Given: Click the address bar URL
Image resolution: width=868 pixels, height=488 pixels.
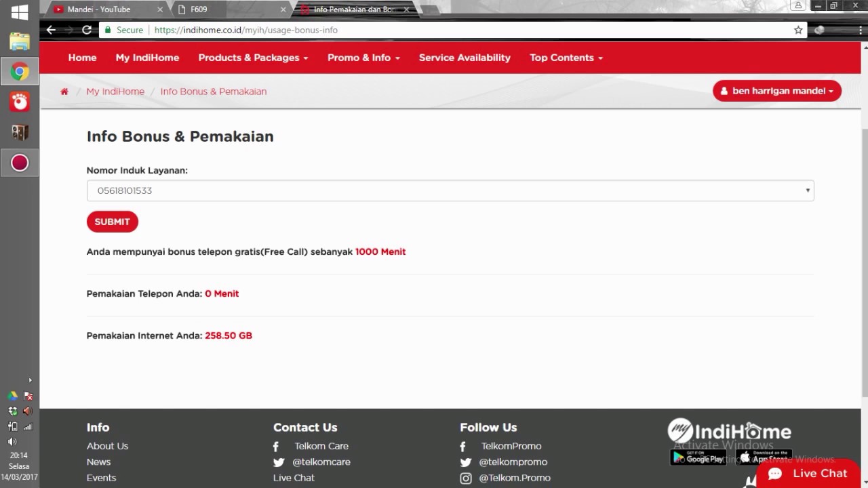Looking at the screenshot, I should (245, 30).
